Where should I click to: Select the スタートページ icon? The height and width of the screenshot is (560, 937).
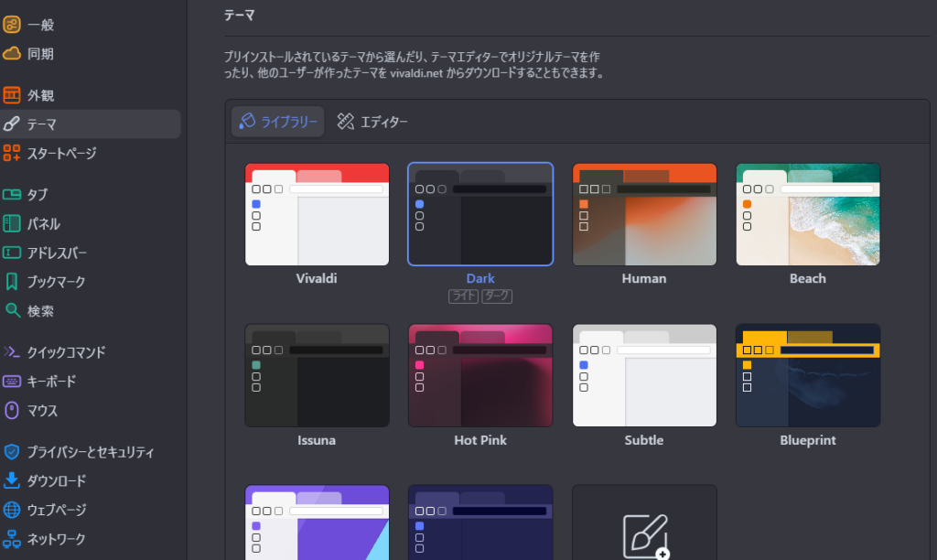[12, 154]
